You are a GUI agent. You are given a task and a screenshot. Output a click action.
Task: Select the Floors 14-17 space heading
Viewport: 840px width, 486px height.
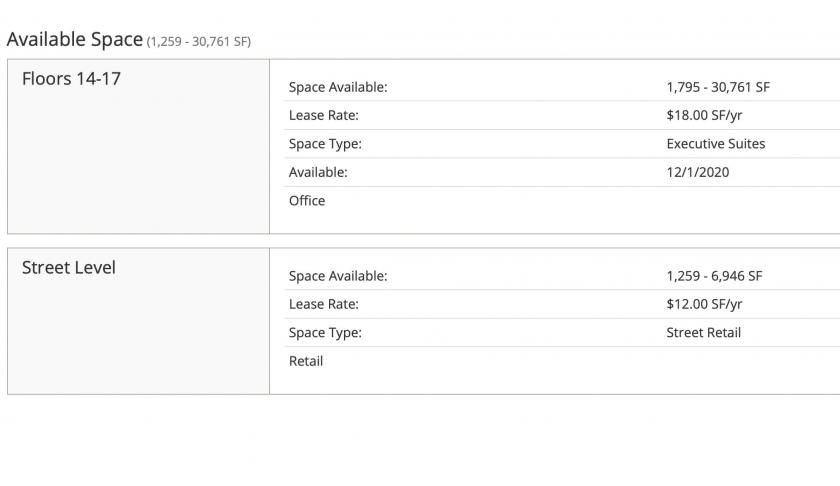[x=71, y=78]
